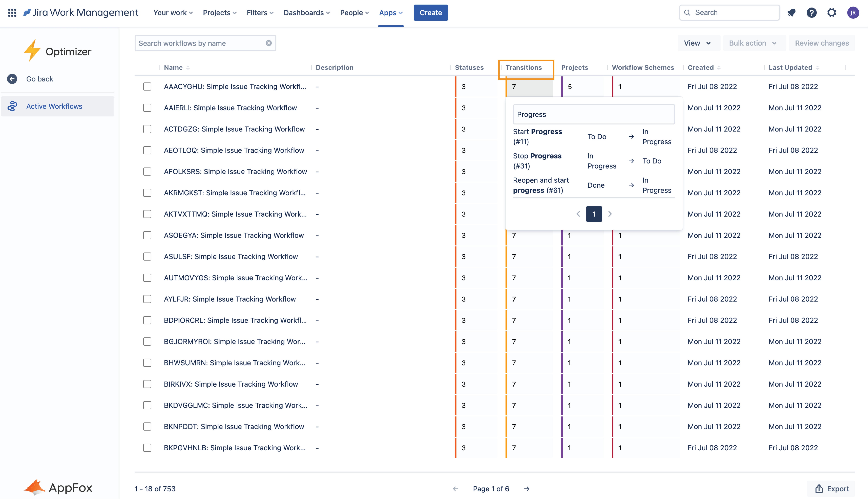
Task: Click the help question mark icon
Action: 812,12
